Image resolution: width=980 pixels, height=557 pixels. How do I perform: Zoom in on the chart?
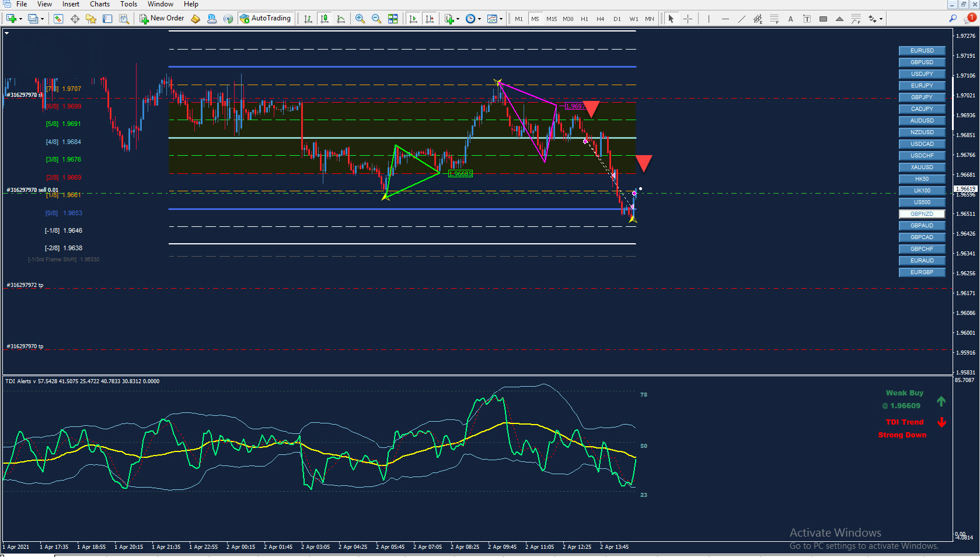[360, 19]
